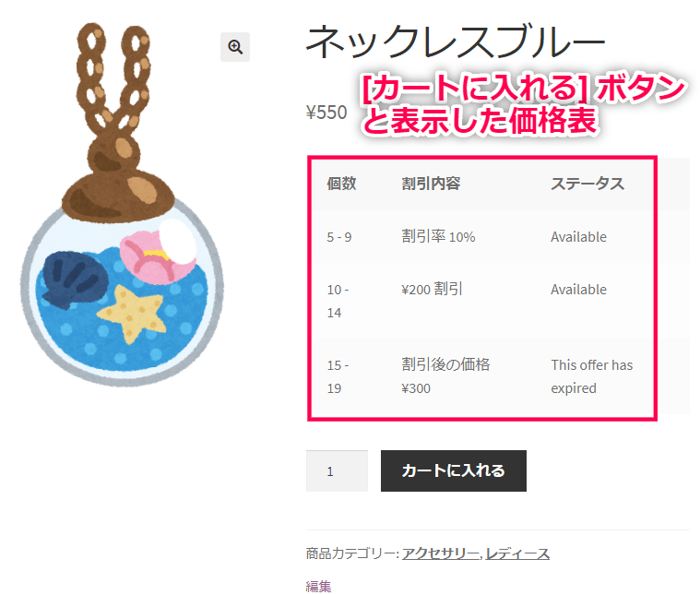700x595 pixels.
Task: Click the 個数 column header
Action: click(x=341, y=184)
